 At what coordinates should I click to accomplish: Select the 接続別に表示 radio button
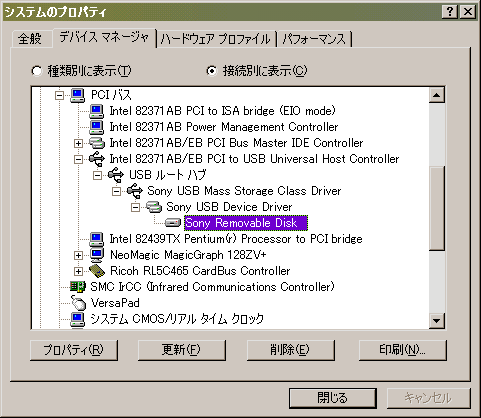pyautogui.click(x=212, y=71)
